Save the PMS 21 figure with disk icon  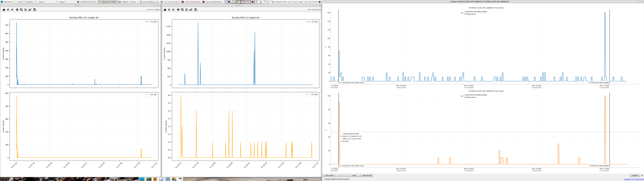click(196, 10)
